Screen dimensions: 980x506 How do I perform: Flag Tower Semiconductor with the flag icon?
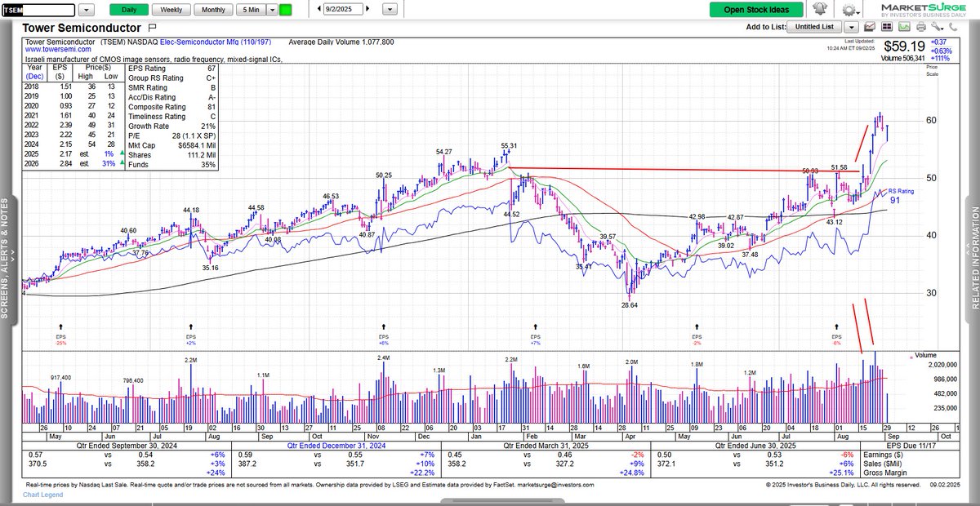click(151, 27)
